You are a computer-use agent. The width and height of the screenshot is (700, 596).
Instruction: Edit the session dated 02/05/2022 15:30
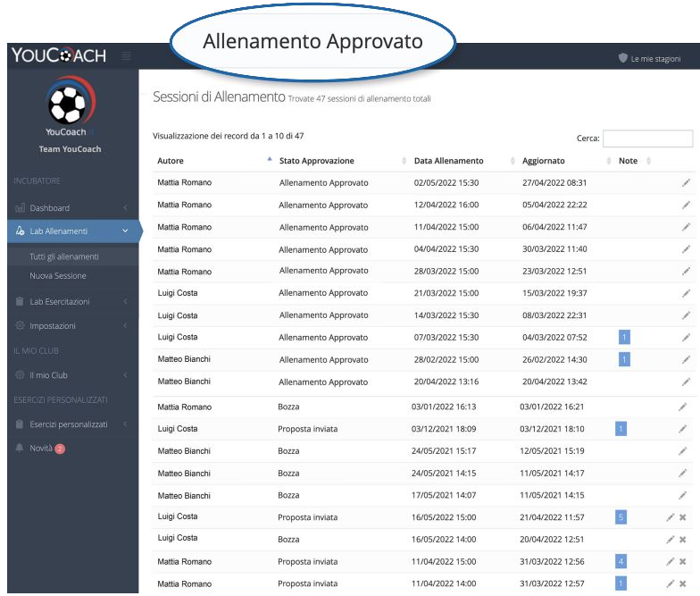pyautogui.click(x=685, y=182)
